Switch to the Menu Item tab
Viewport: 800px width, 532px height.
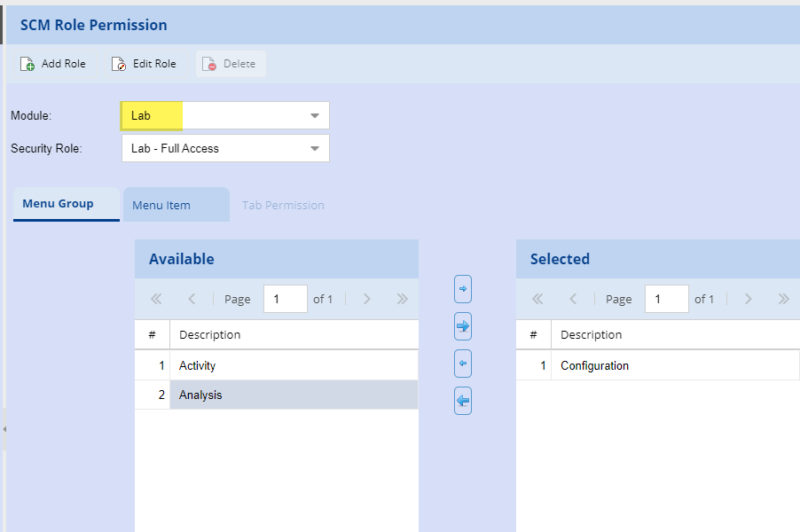pos(161,205)
